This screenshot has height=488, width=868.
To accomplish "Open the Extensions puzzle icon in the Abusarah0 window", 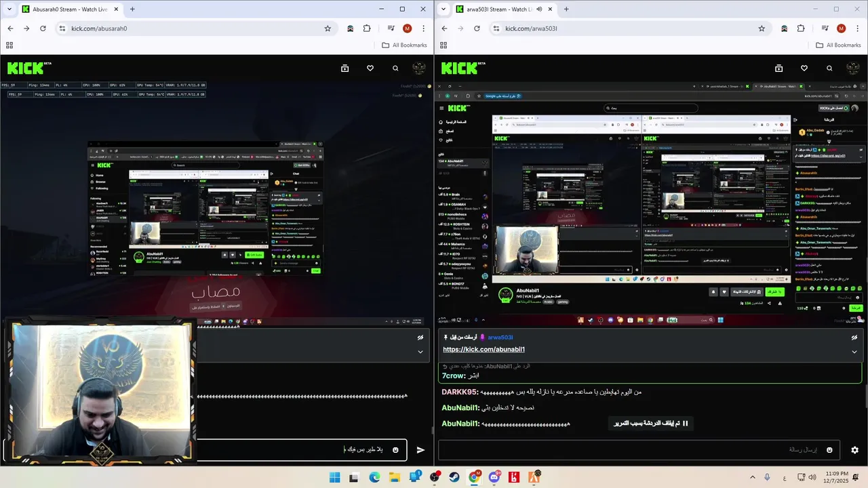I will click(367, 28).
